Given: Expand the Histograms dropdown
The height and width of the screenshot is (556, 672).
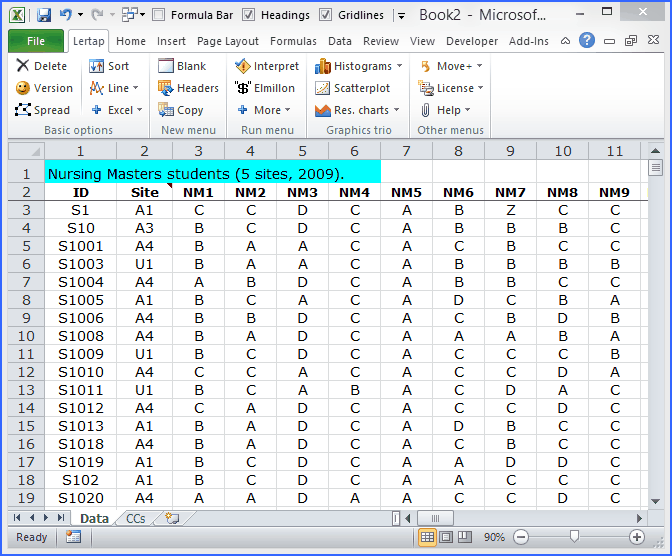Looking at the screenshot, I should [400, 66].
